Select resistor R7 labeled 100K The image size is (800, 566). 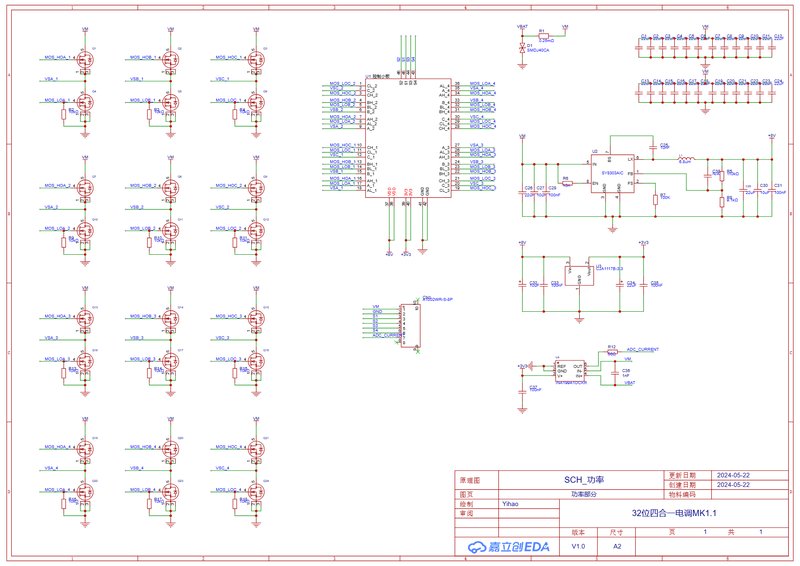[x=655, y=199]
